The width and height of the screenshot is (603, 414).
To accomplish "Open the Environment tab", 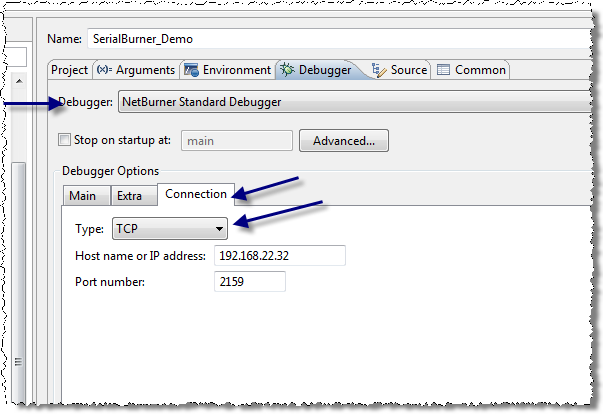I will pyautogui.click(x=227, y=70).
